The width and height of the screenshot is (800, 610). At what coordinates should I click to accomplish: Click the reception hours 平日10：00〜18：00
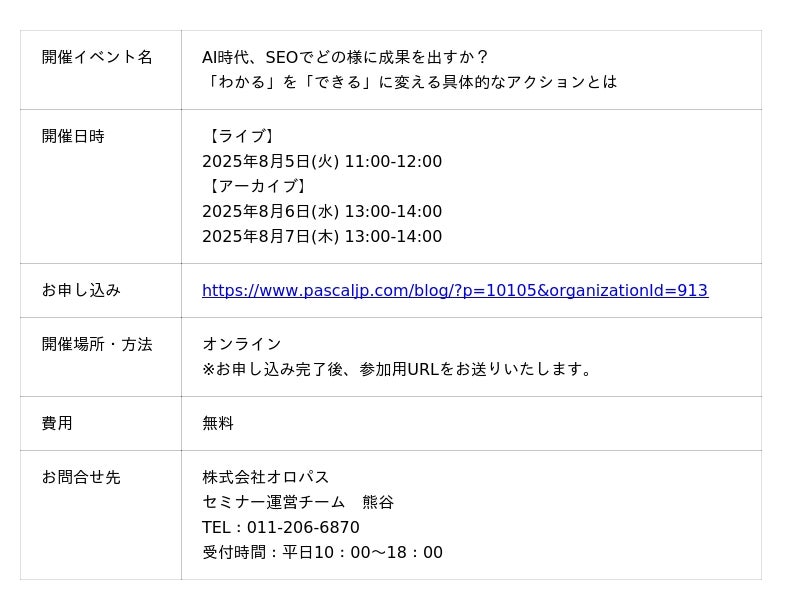tap(362, 552)
